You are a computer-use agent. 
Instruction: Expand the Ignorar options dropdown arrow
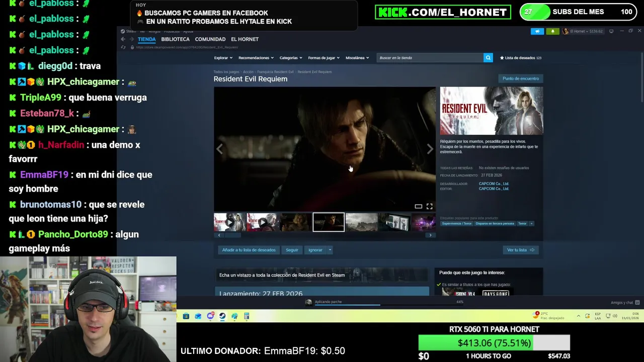pos(330,250)
